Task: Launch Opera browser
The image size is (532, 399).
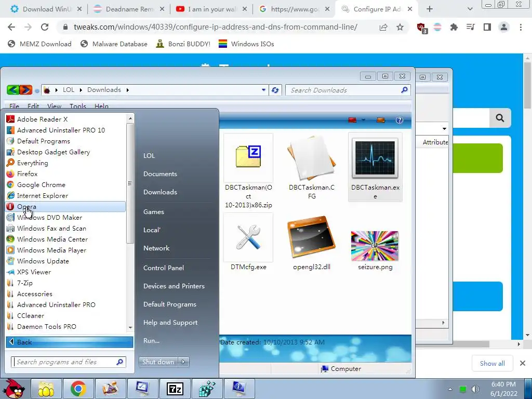Action: point(65,206)
